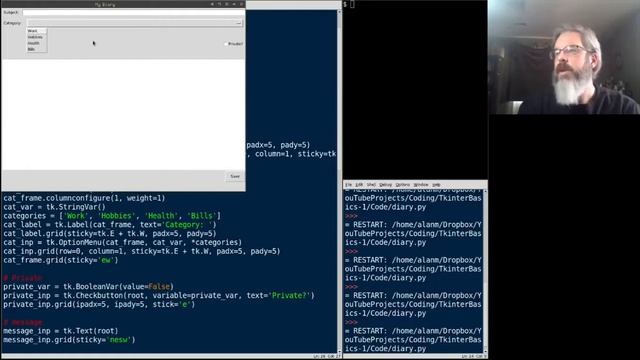This screenshot has height=360, width=640.
Task: Click the Subject input field in My Diary
Action: [133, 13]
